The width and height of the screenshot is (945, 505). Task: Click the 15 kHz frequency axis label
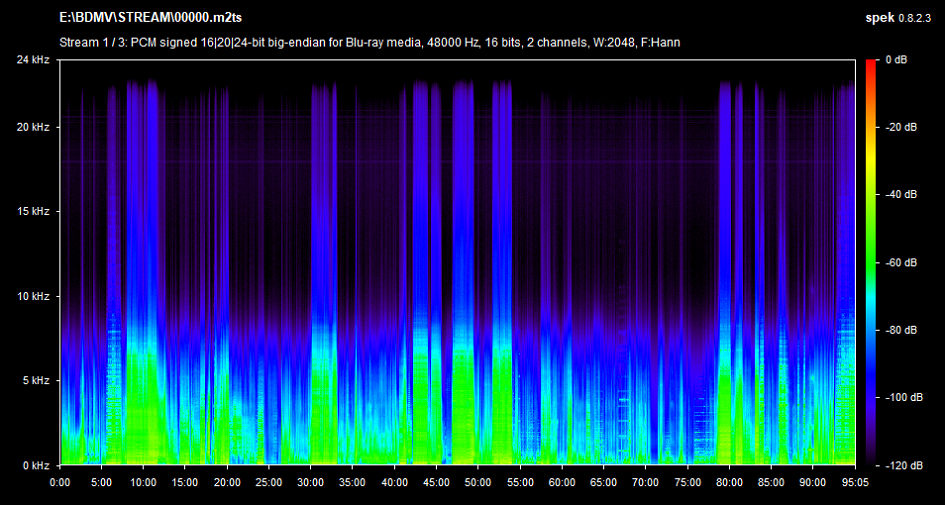(x=34, y=212)
